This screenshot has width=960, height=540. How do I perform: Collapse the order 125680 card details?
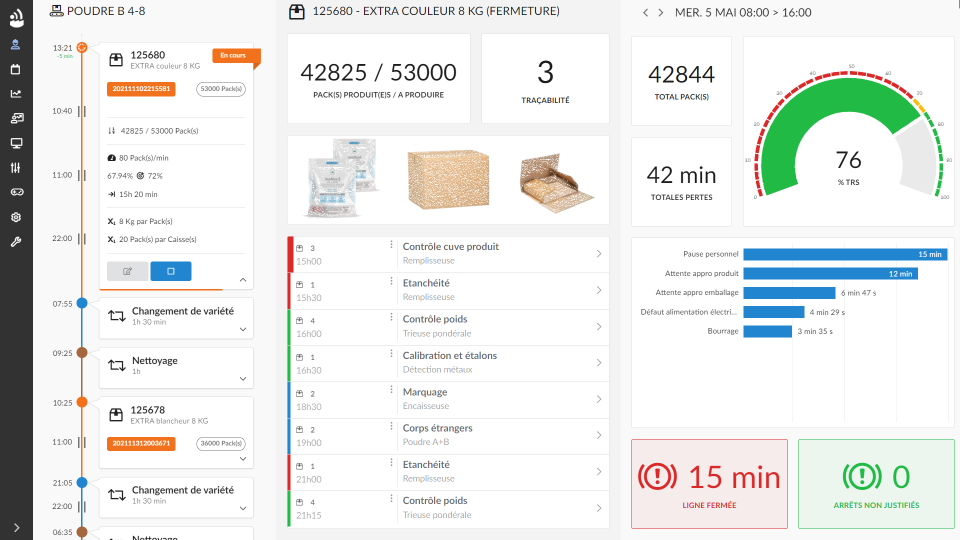coord(243,280)
